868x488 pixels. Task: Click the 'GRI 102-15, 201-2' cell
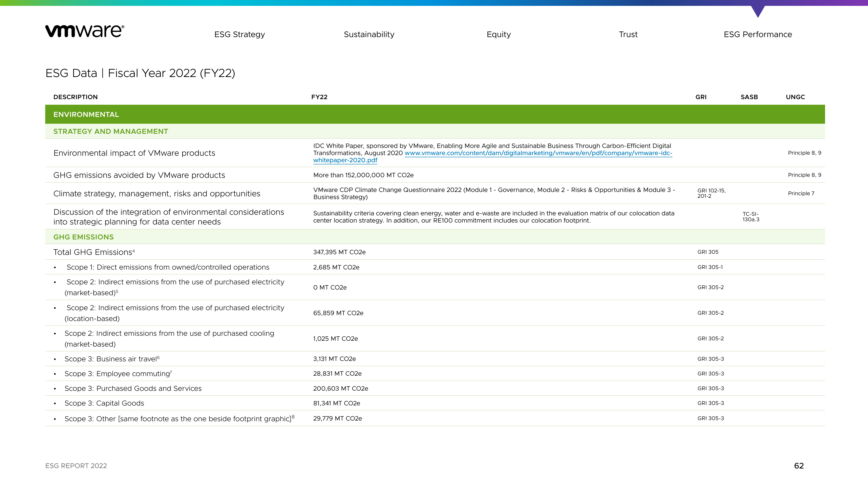(x=711, y=193)
